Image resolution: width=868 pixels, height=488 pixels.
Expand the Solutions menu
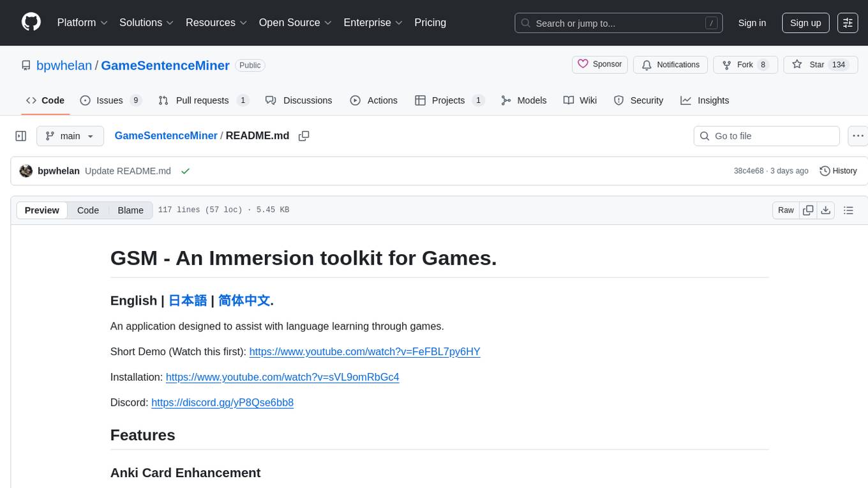[x=147, y=22]
